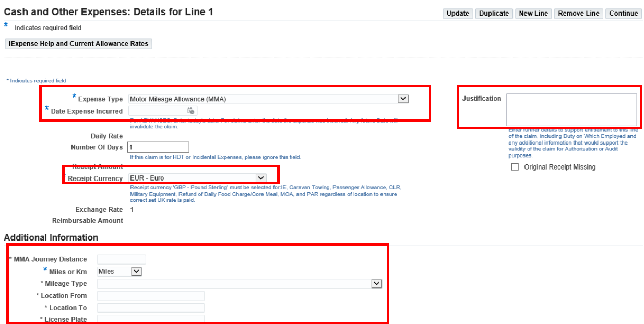The height and width of the screenshot is (324, 644).
Task: Click the Additional Information section heading
Action: 51,237
